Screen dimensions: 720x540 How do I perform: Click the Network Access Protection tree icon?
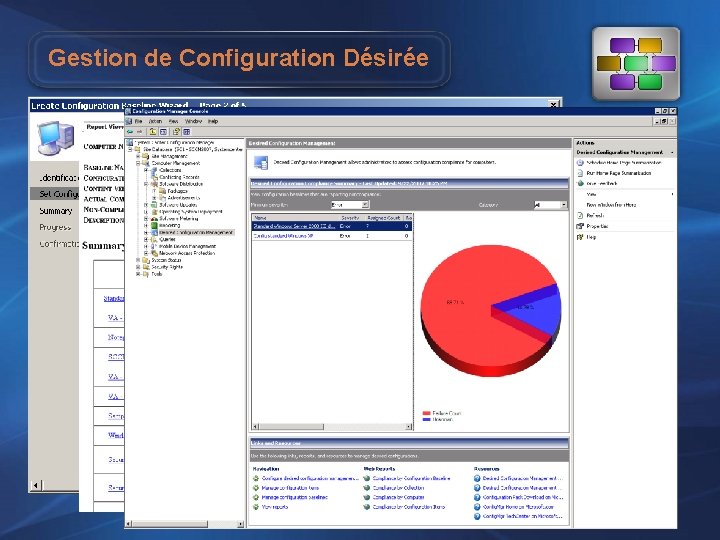(155, 253)
